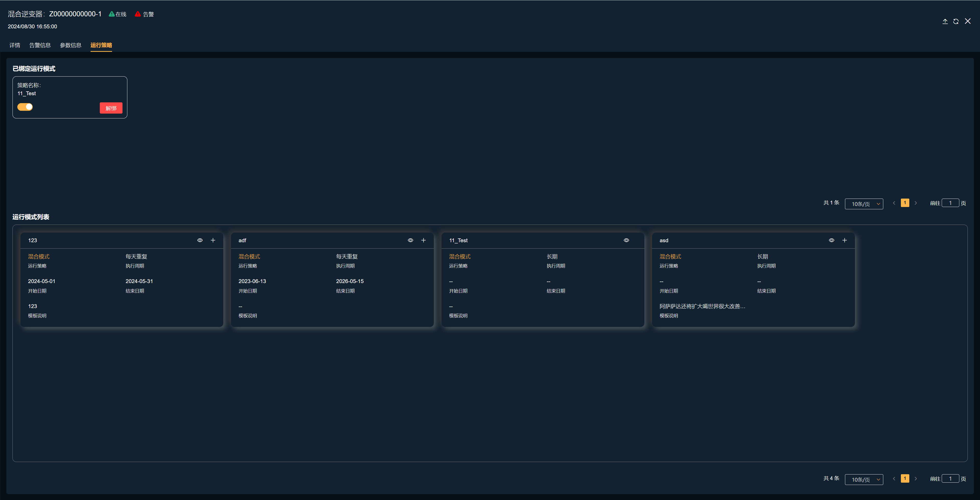980x500 pixels.
Task: Click next page arrow in lower pagination
Action: [916, 479]
